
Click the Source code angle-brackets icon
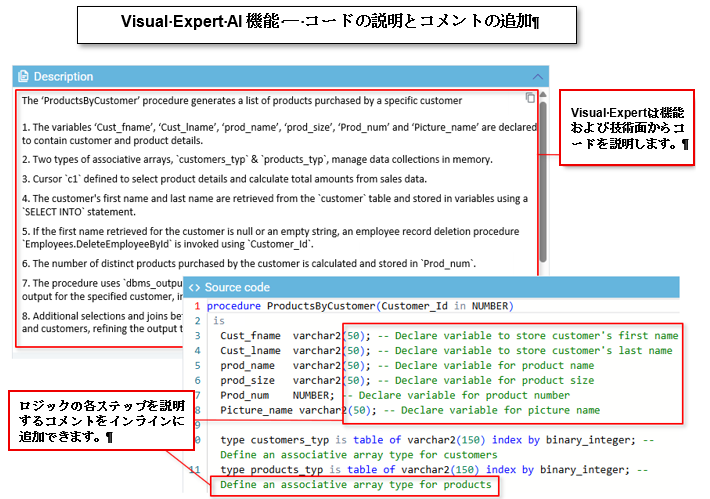[x=194, y=287]
